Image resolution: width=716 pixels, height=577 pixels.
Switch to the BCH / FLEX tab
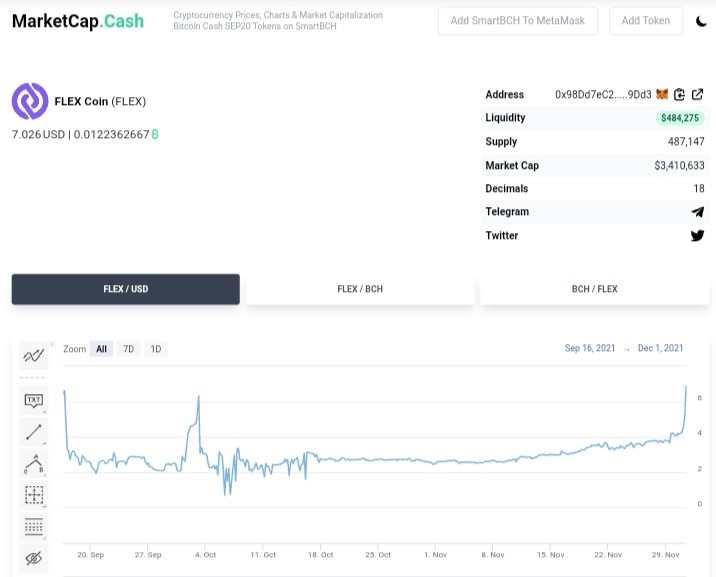coord(595,289)
